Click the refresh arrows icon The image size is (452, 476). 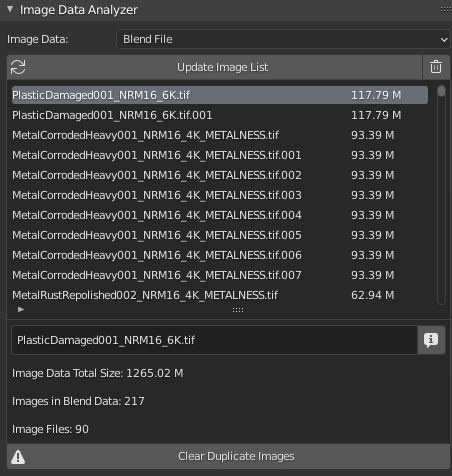point(18,67)
